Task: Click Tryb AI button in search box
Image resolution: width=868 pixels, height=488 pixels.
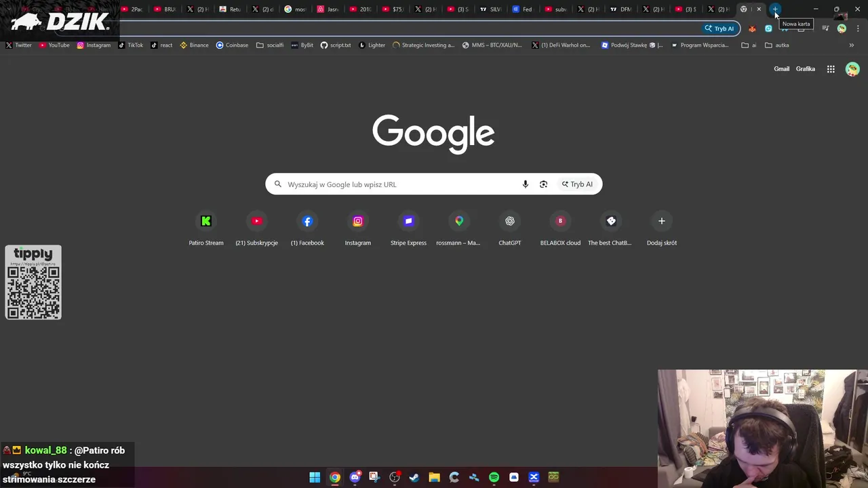Action: click(577, 184)
